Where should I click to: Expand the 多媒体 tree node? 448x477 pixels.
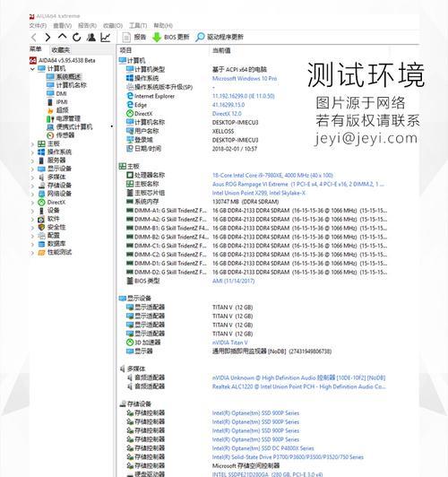[32, 178]
